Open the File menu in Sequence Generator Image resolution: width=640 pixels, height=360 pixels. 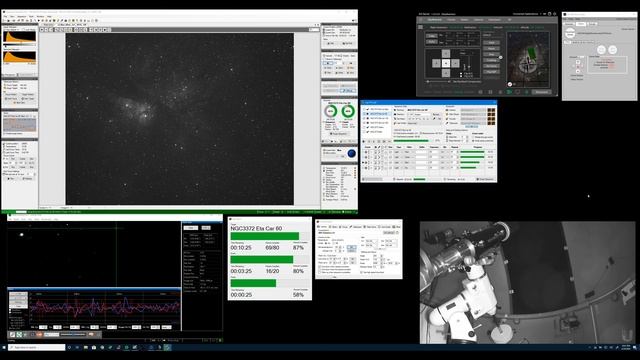coord(5,17)
